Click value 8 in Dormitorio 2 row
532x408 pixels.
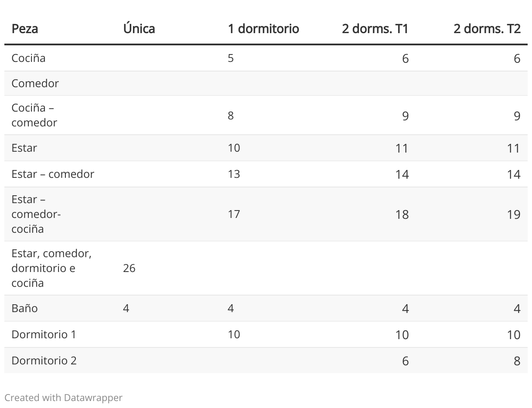click(517, 361)
